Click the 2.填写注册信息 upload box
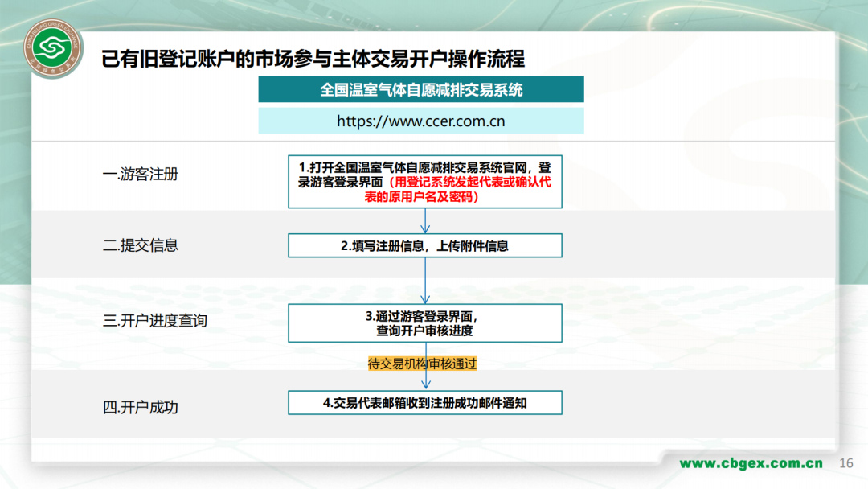This screenshot has width=868, height=489. point(424,245)
